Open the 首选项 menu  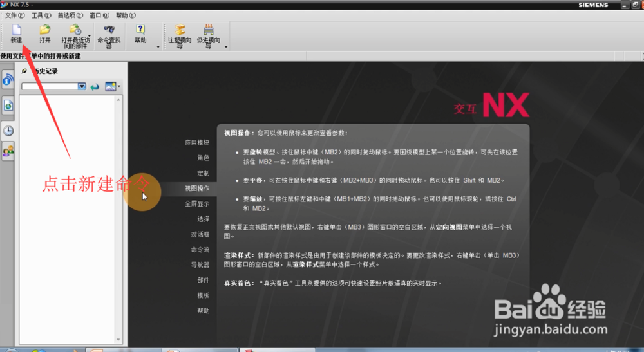[70, 15]
